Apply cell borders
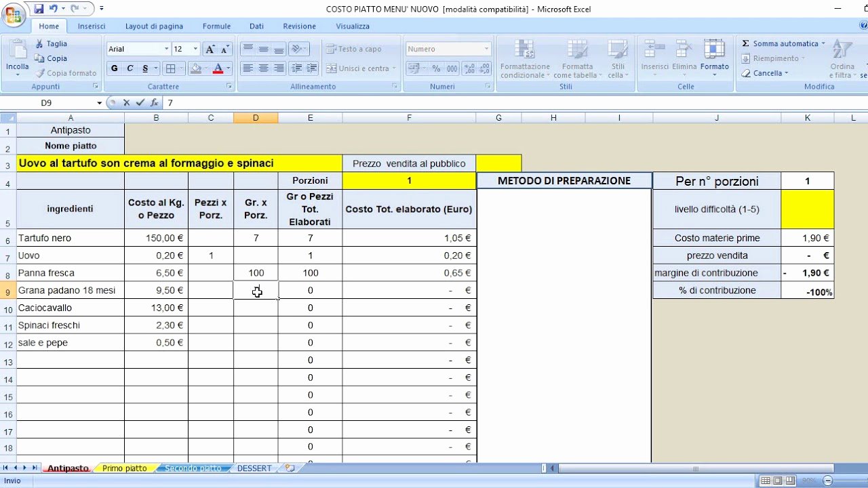The height and width of the screenshot is (488, 868). [171, 68]
